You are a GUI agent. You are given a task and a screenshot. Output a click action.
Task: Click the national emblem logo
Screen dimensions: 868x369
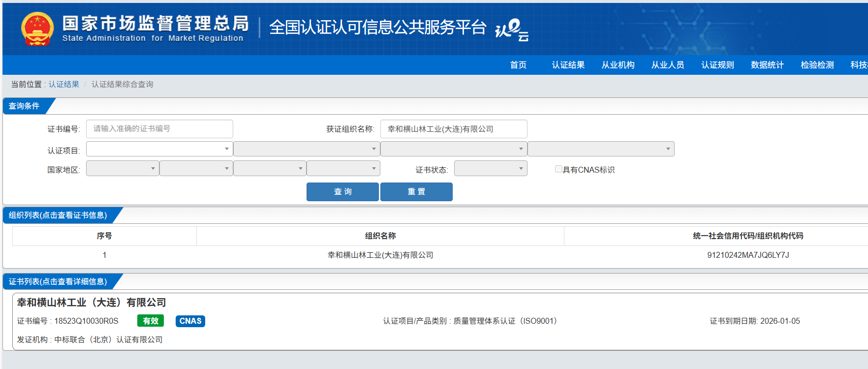point(37,29)
